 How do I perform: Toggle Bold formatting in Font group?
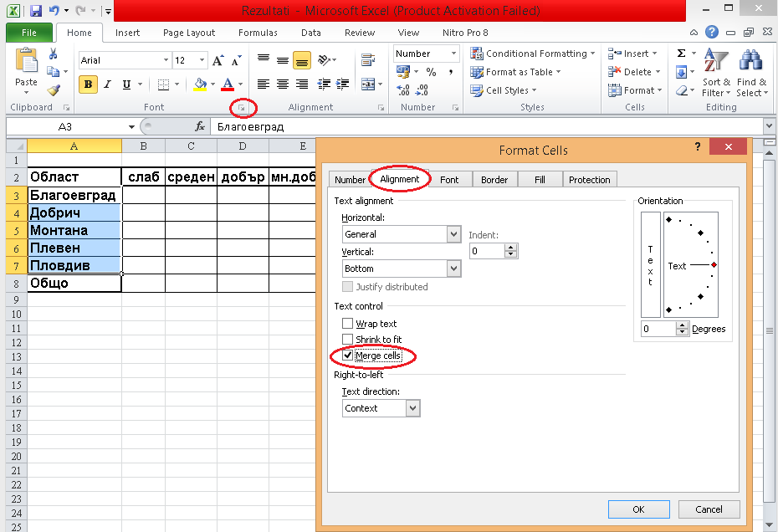click(88, 84)
